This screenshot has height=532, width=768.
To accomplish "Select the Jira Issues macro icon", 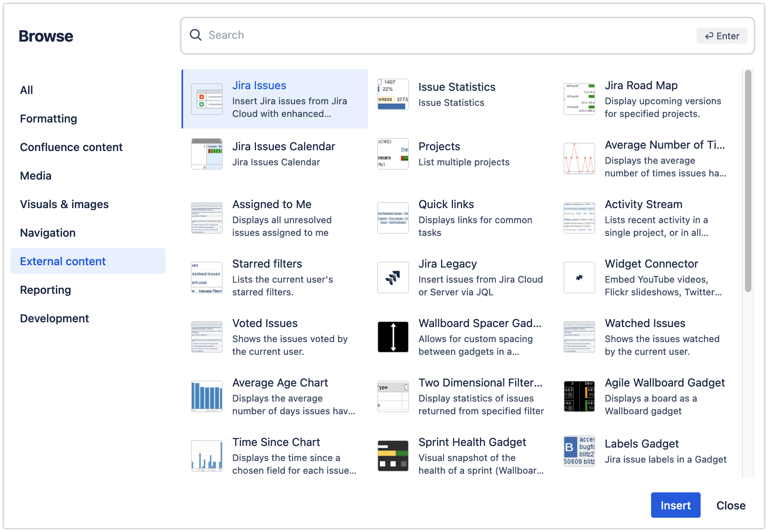I will 206,99.
